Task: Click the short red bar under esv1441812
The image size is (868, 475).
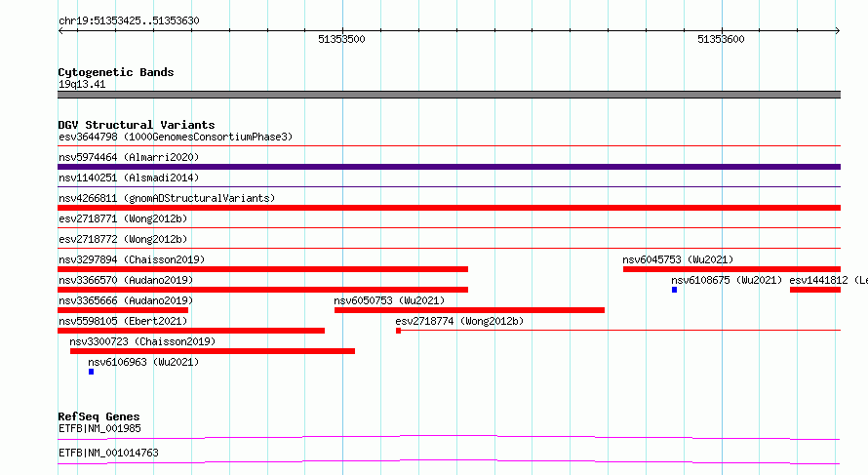Action: tap(815, 290)
